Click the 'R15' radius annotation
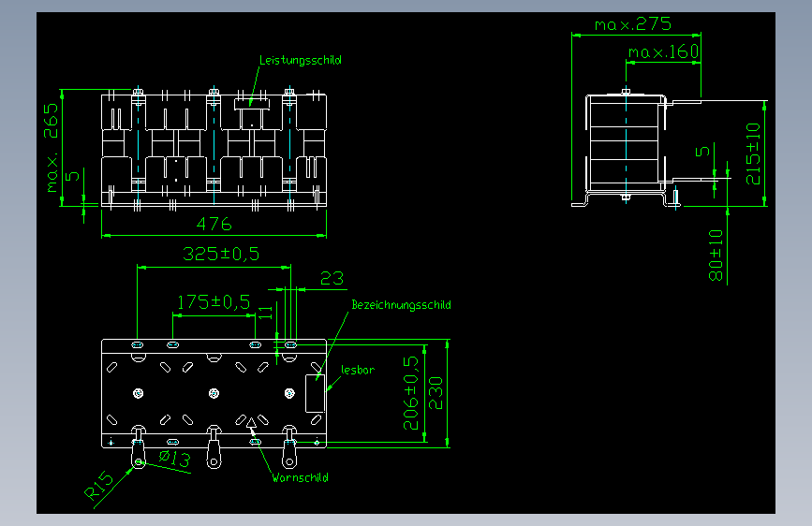Image resolution: width=812 pixels, height=526 pixels. 98,486
